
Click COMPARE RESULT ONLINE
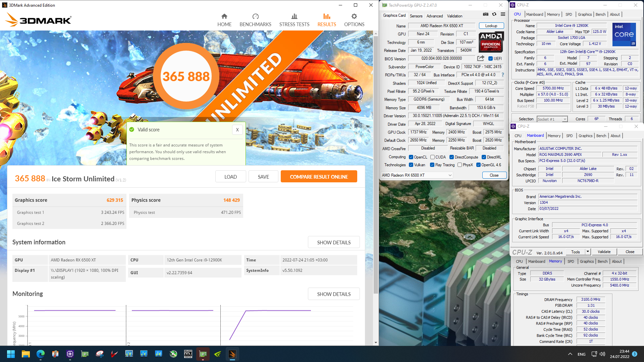pos(319,177)
